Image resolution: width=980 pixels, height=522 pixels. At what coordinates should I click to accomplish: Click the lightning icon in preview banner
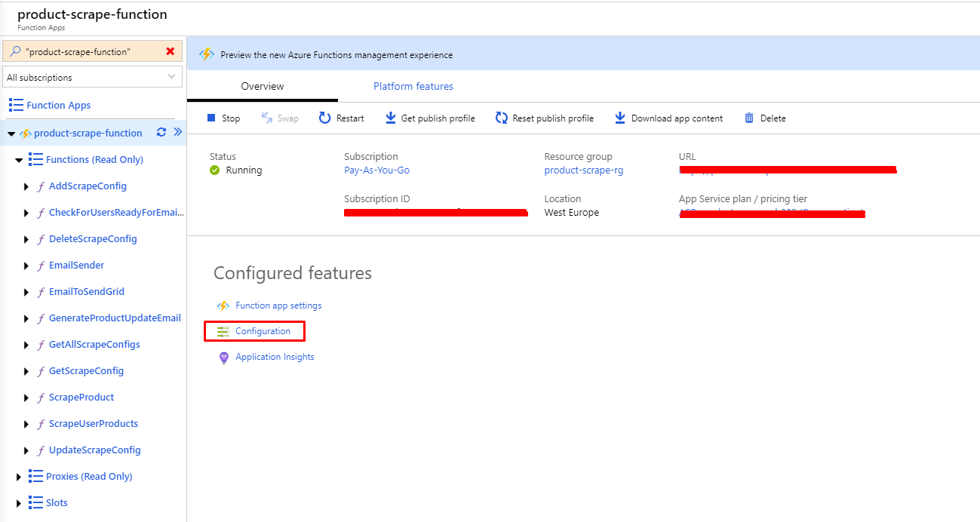click(206, 54)
